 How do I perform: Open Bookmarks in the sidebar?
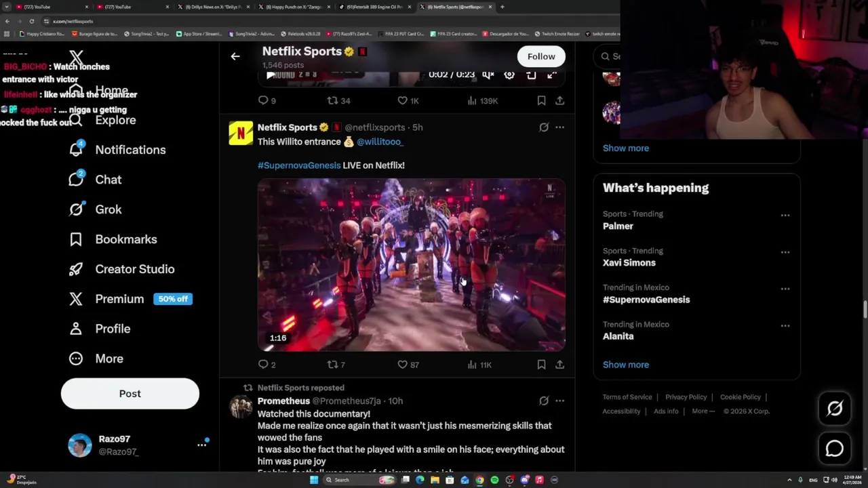click(x=113, y=239)
